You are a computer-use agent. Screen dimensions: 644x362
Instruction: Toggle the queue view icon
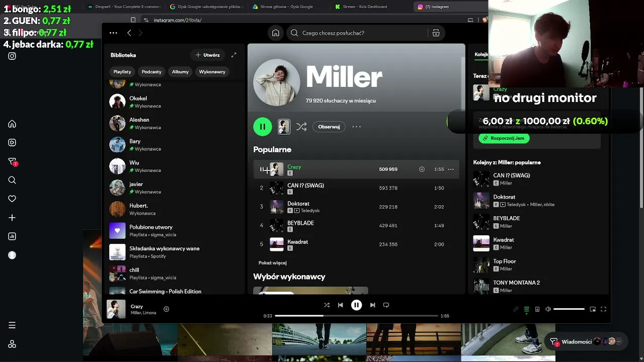click(526, 309)
